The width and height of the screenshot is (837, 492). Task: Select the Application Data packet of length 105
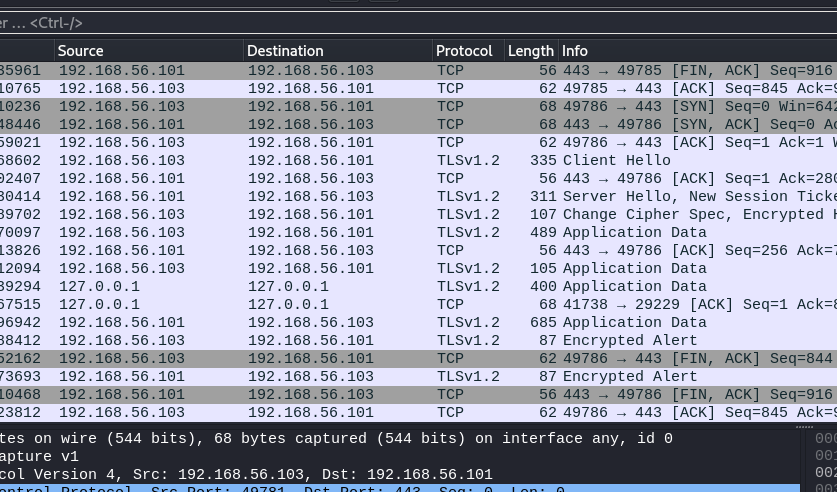tap(418, 268)
